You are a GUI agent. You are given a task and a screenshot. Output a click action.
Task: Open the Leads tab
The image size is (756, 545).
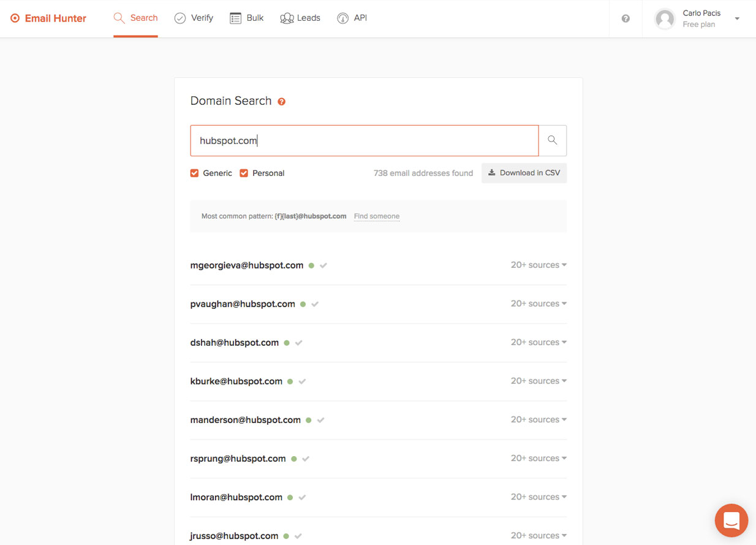click(x=300, y=18)
